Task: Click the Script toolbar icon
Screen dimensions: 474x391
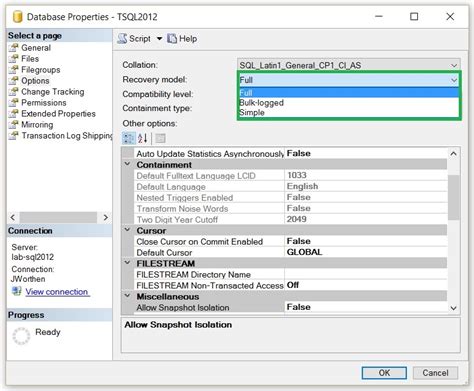Action: [x=122, y=39]
